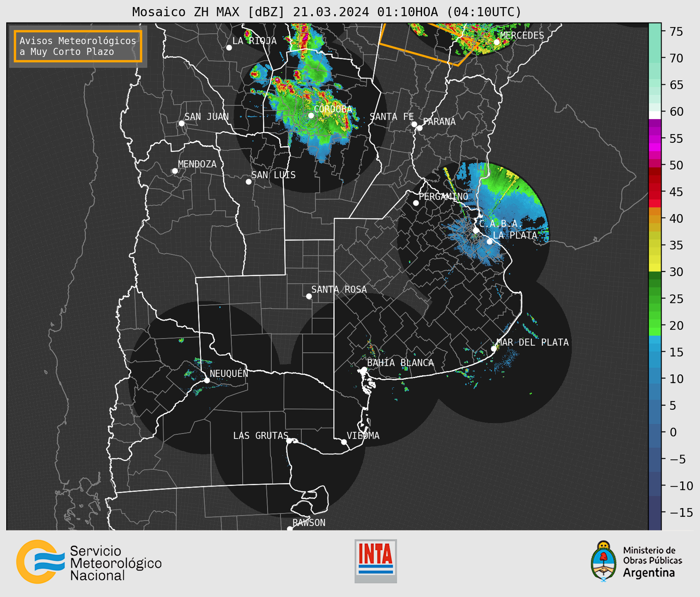Click the SAN LUIS label text

[273, 175]
